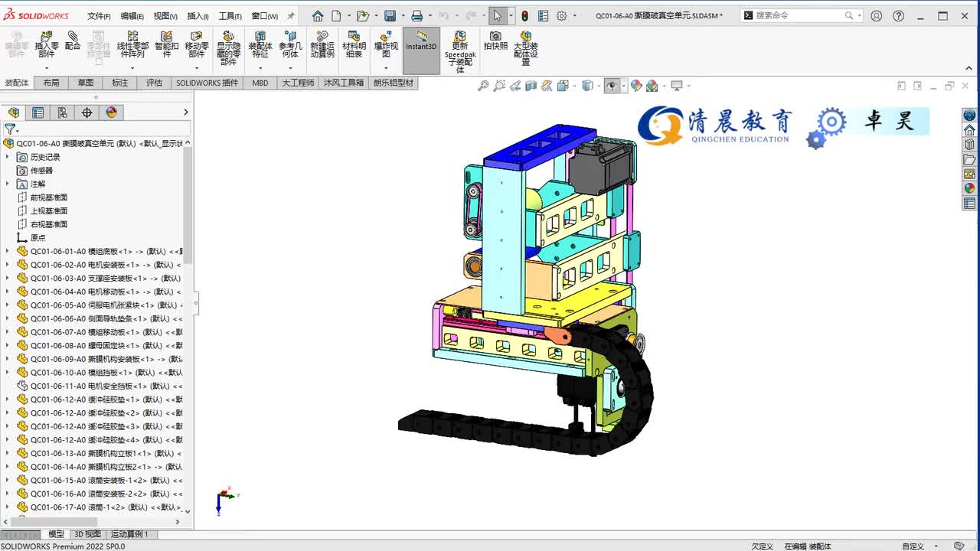The height and width of the screenshot is (551, 980).
Task: Open the 窗口(W) menu
Action: coord(264,16)
